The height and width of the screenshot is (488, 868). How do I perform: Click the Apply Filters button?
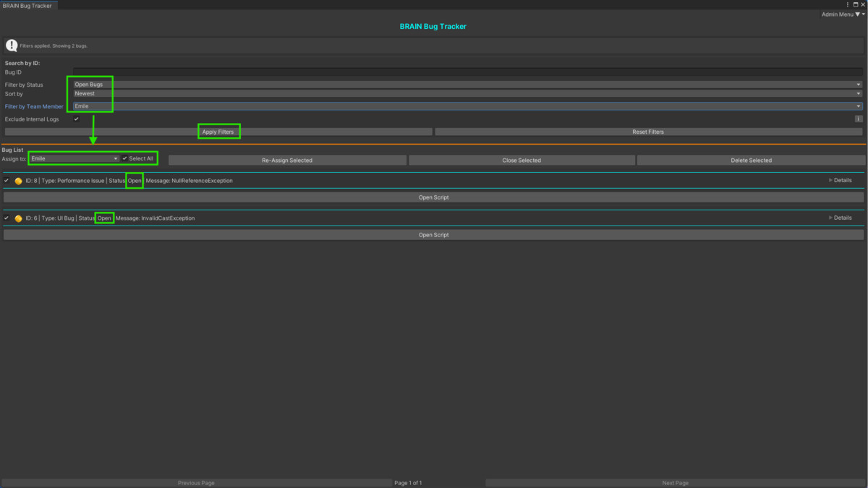218,132
